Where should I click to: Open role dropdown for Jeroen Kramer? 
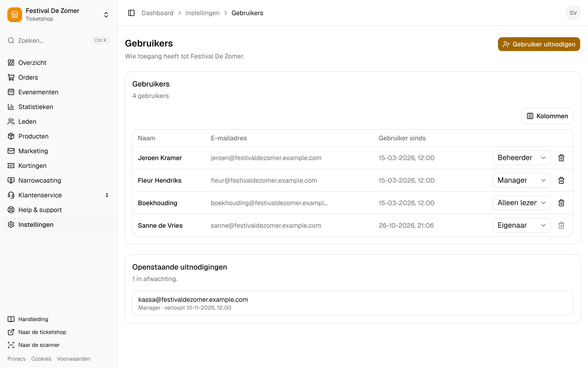pos(522,158)
